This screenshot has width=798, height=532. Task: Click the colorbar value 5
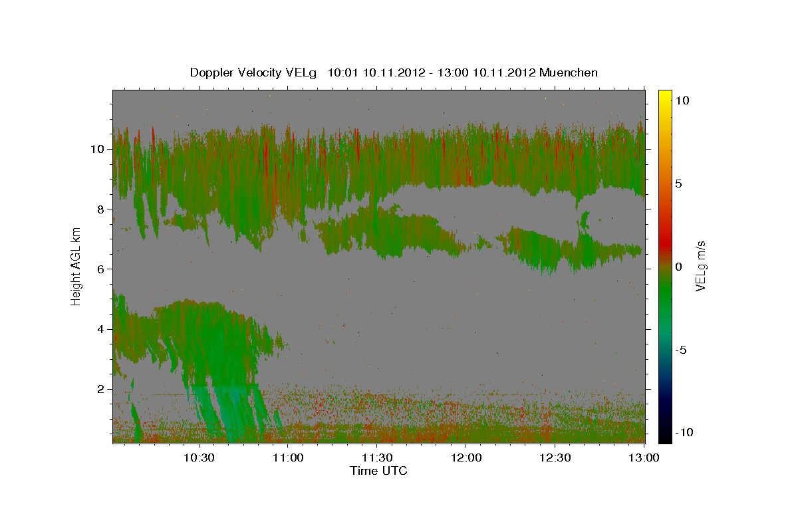(680, 184)
